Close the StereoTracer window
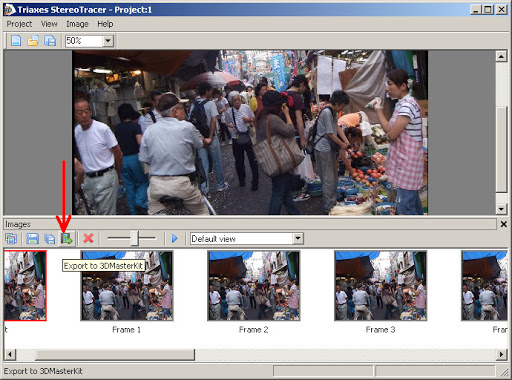 coord(501,10)
